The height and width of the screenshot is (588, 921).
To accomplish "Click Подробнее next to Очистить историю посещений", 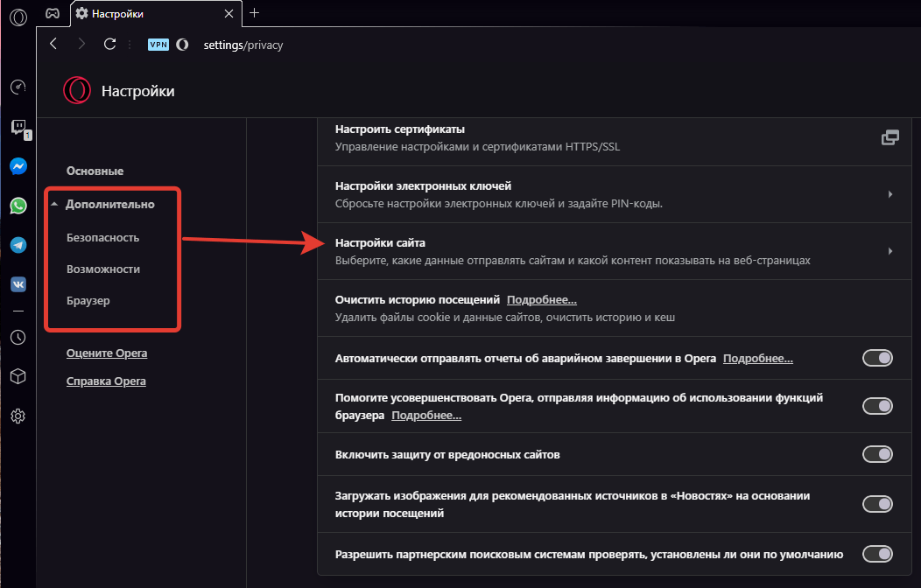I will point(541,299).
